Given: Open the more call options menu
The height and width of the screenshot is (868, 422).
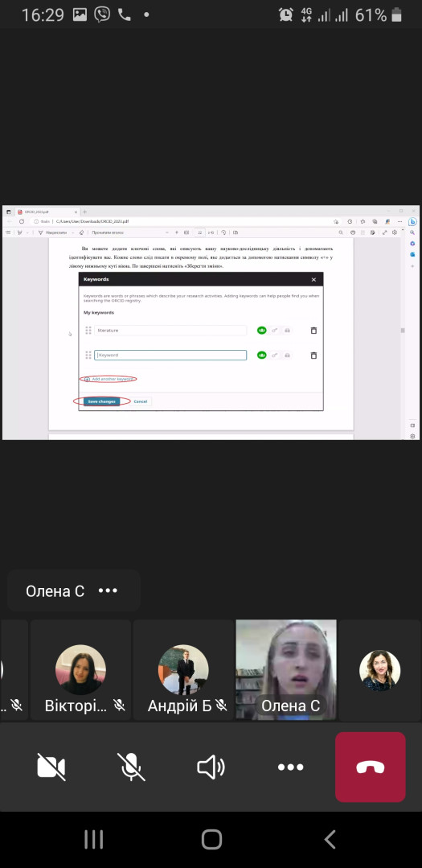Looking at the screenshot, I should (290, 767).
